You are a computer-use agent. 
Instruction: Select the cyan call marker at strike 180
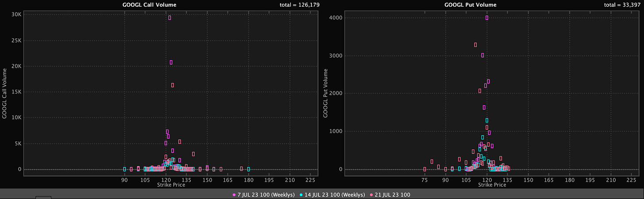249,169
